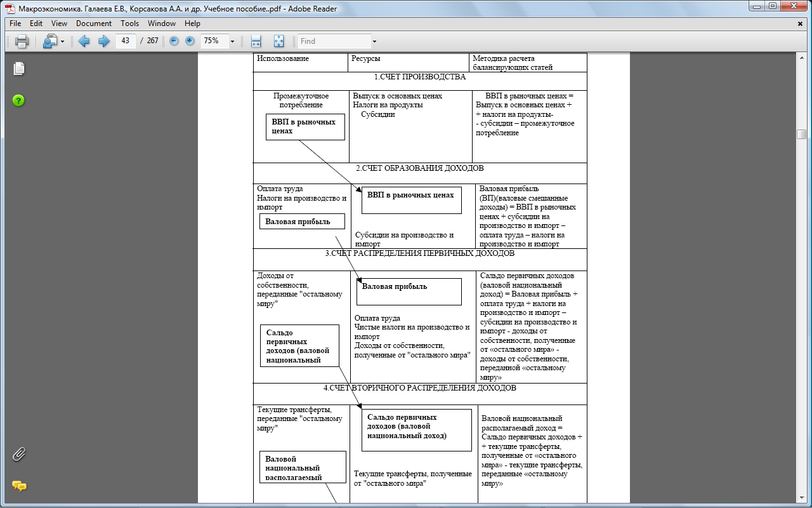
Task: Close the document with menu-bar X
Action: (800, 23)
